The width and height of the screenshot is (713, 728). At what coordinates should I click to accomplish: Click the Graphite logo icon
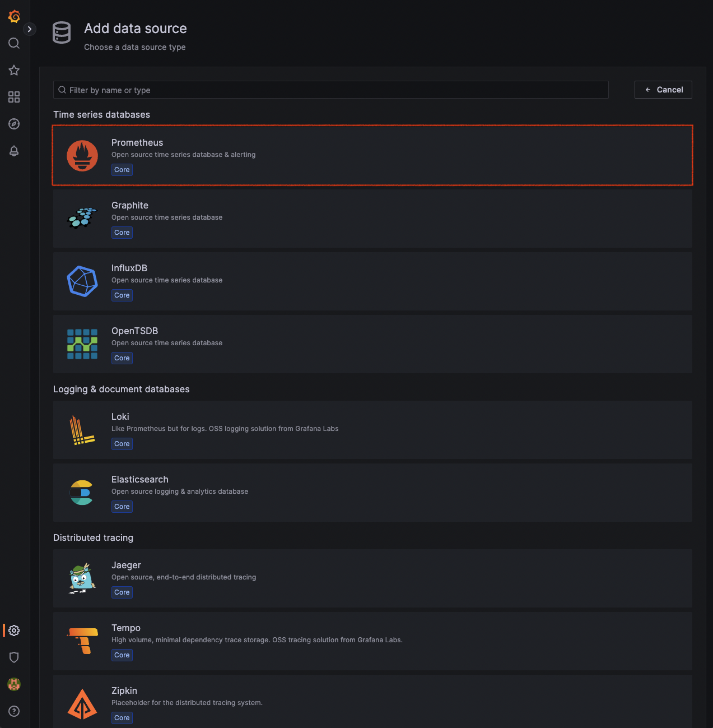coord(82,218)
